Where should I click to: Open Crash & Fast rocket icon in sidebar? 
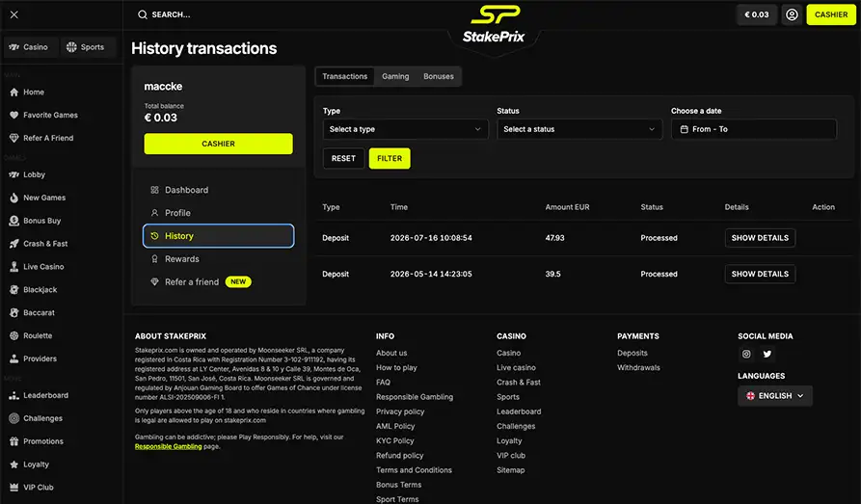point(14,244)
